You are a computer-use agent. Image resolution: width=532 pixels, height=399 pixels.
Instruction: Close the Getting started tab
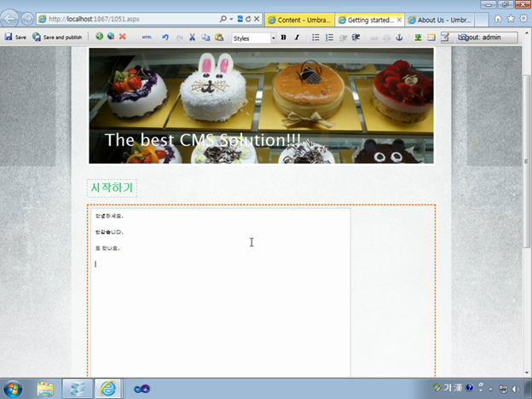coord(399,20)
